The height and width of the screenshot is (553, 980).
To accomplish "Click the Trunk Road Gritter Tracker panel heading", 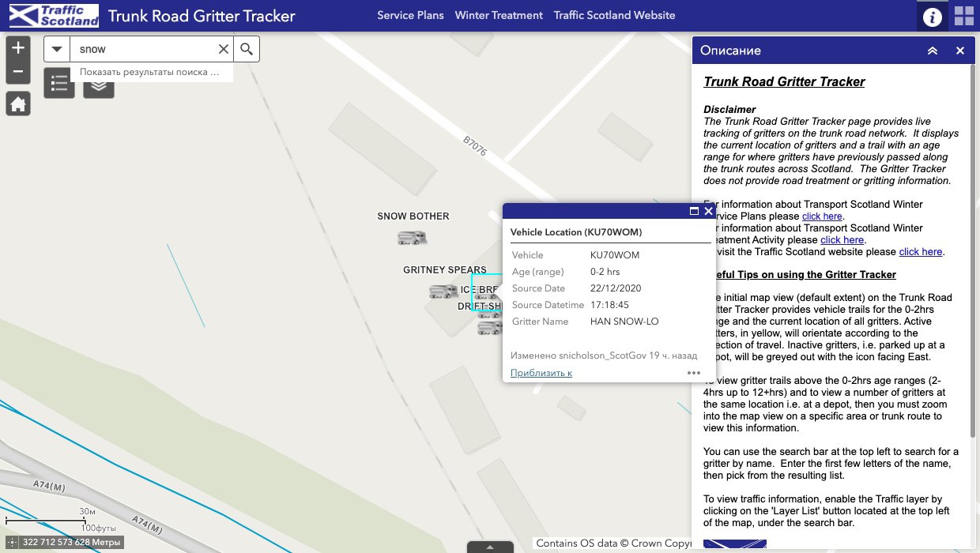I will pos(784,81).
